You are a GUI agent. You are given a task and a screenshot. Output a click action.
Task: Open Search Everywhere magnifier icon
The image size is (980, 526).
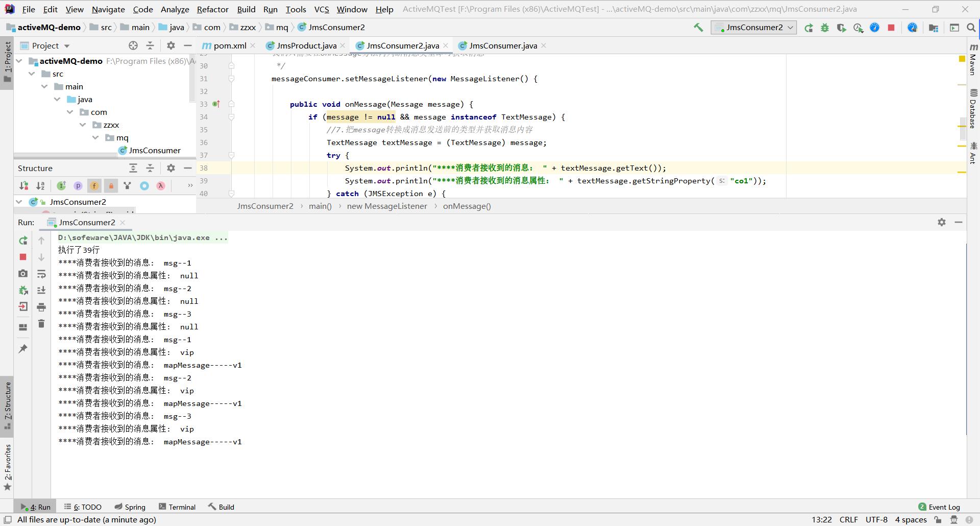click(971, 28)
